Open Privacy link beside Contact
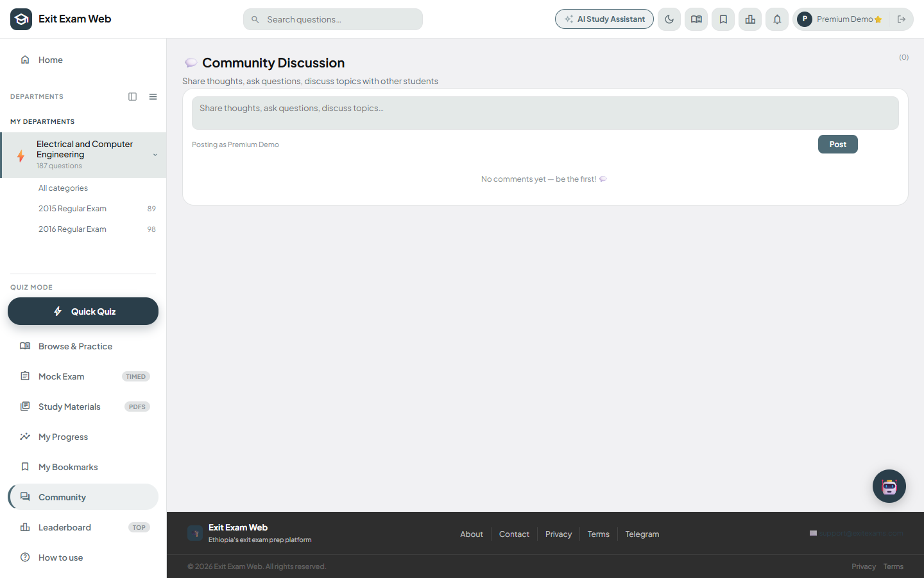 (558, 534)
